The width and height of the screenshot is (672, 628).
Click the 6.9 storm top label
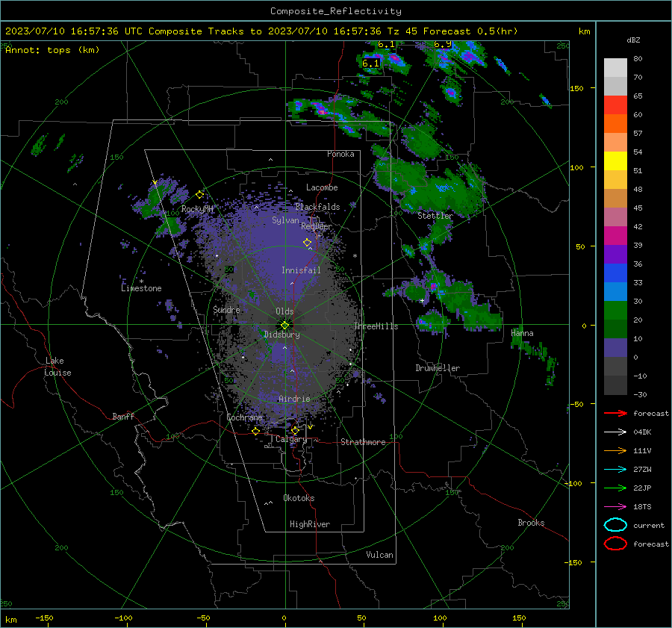[x=442, y=44]
